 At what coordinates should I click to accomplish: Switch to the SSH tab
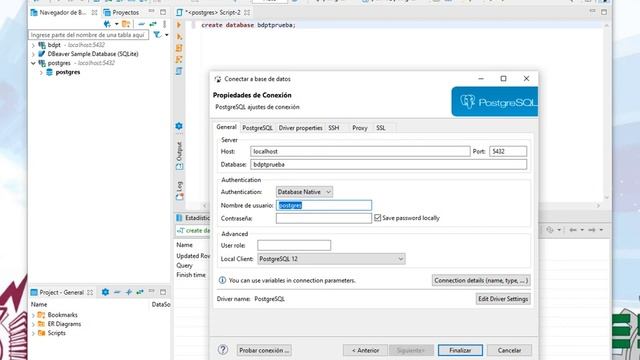[334, 128]
